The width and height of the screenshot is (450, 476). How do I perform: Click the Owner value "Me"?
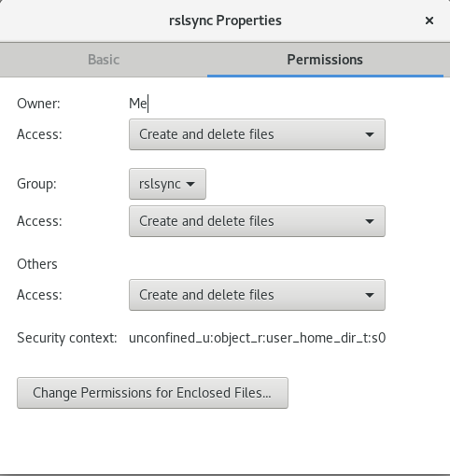(138, 104)
